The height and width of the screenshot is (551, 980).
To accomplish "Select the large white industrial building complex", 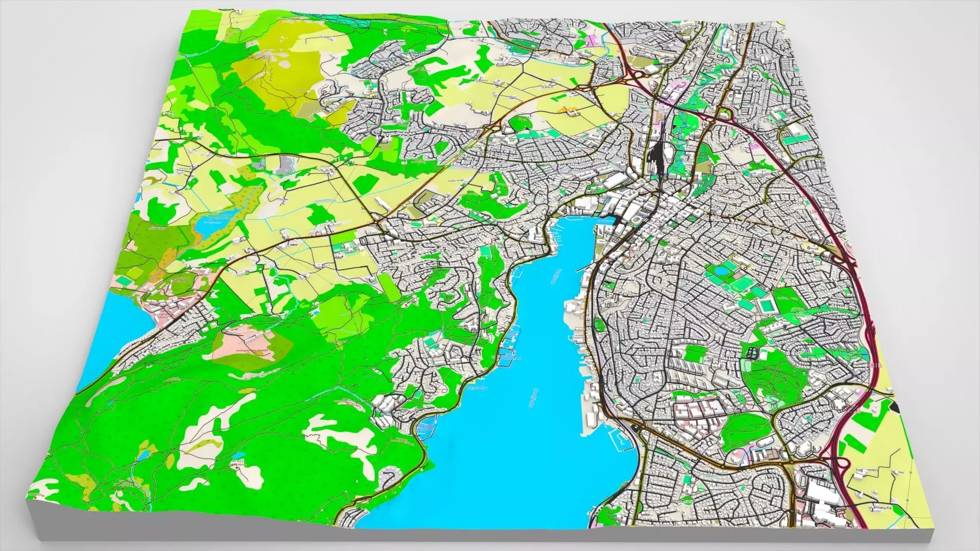I will [822, 492].
